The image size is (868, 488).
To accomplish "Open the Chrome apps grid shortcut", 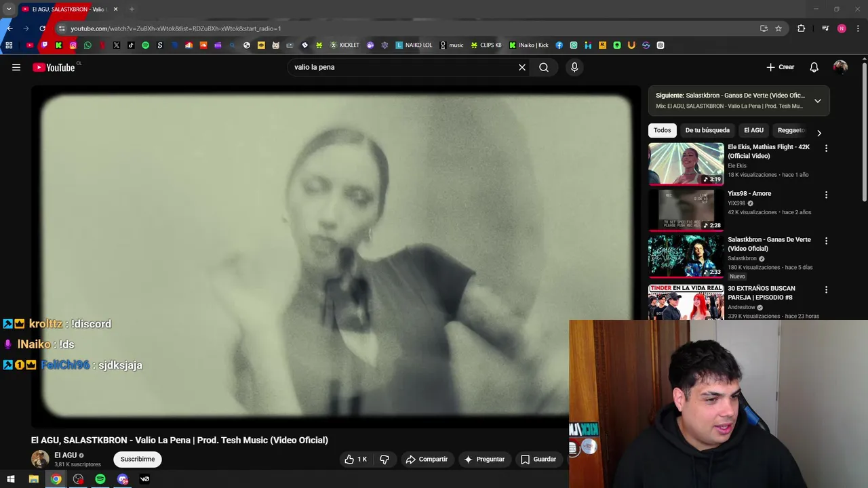I will tap(9, 45).
